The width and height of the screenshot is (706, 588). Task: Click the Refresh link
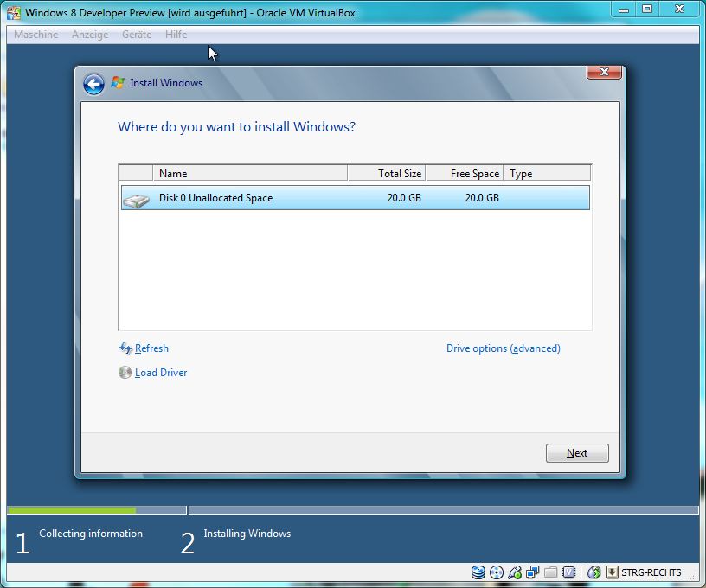pos(151,348)
